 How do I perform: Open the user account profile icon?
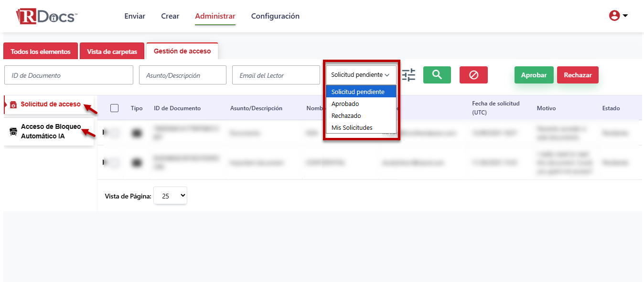pyautogui.click(x=614, y=16)
